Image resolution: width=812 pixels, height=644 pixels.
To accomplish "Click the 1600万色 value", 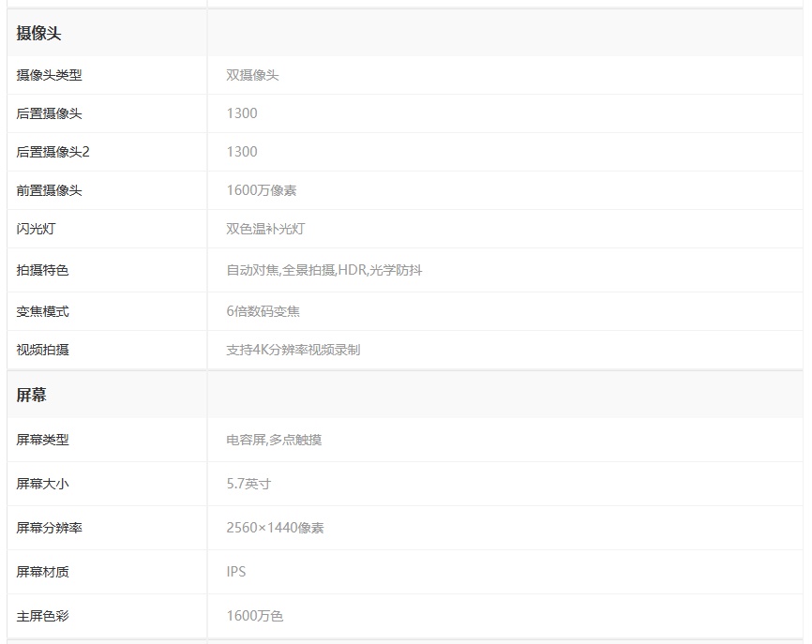I will point(254,616).
